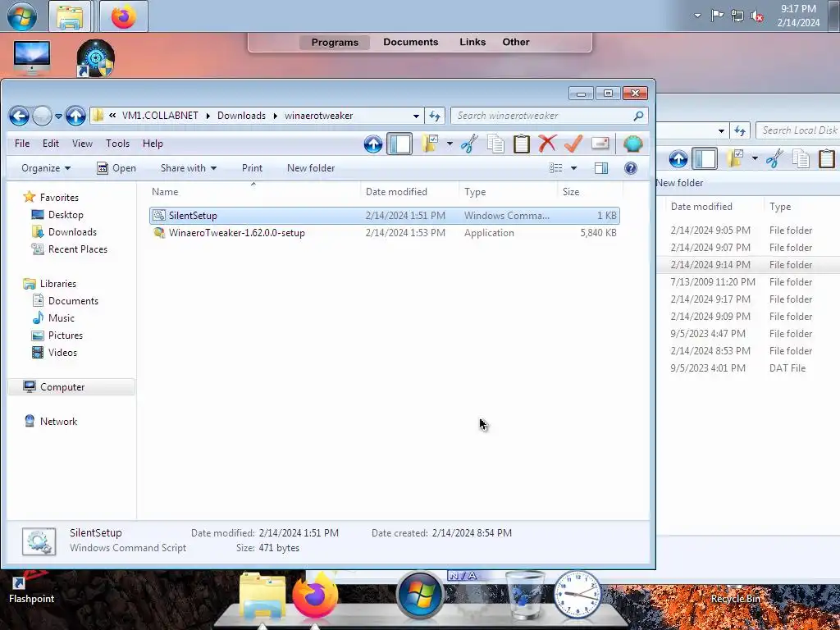
Task: Click the VM1.COLLABNET breadcrumb segment
Action: coord(160,116)
